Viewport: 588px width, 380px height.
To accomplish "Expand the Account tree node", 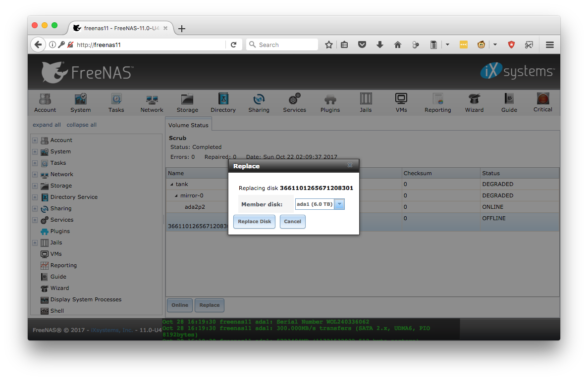I will point(35,140).
